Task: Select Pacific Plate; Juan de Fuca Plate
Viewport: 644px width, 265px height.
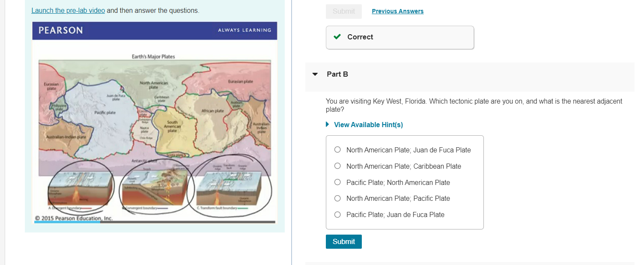Action: coord(337,214)
